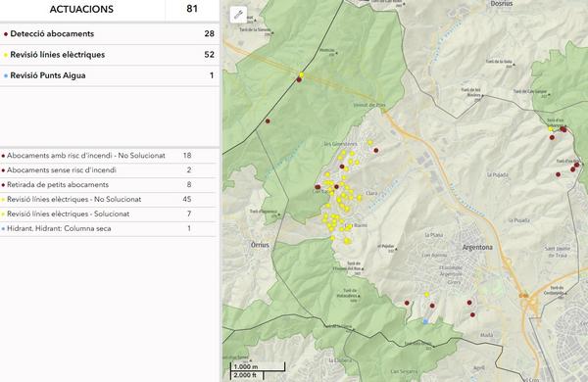Click the Hidrant: Columna seca row
The image size is (588, 382).
[x=109, y=228]
